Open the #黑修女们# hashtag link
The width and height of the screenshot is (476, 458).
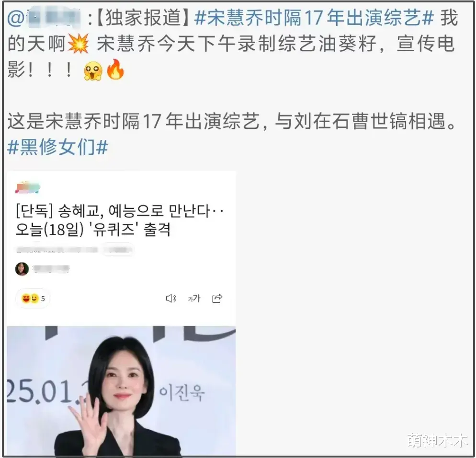pos(57,147)
